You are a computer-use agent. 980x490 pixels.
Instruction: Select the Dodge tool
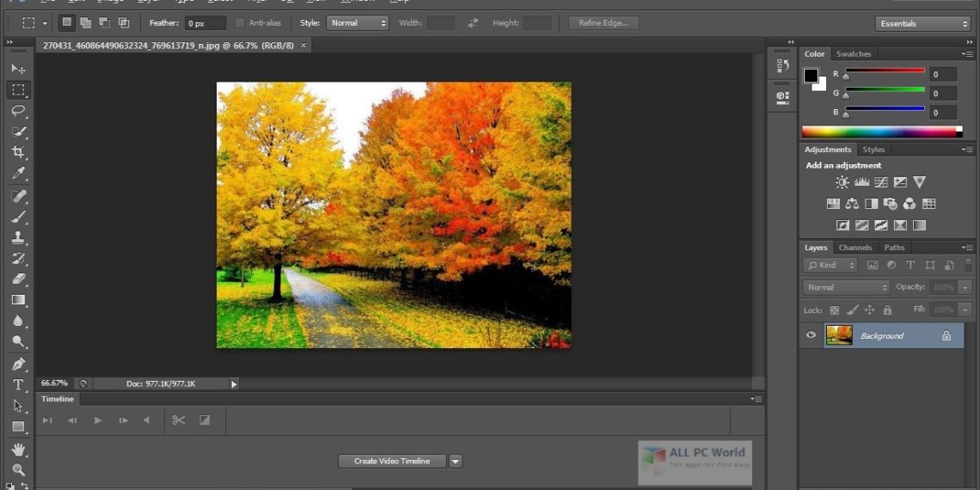coord(18,341)
